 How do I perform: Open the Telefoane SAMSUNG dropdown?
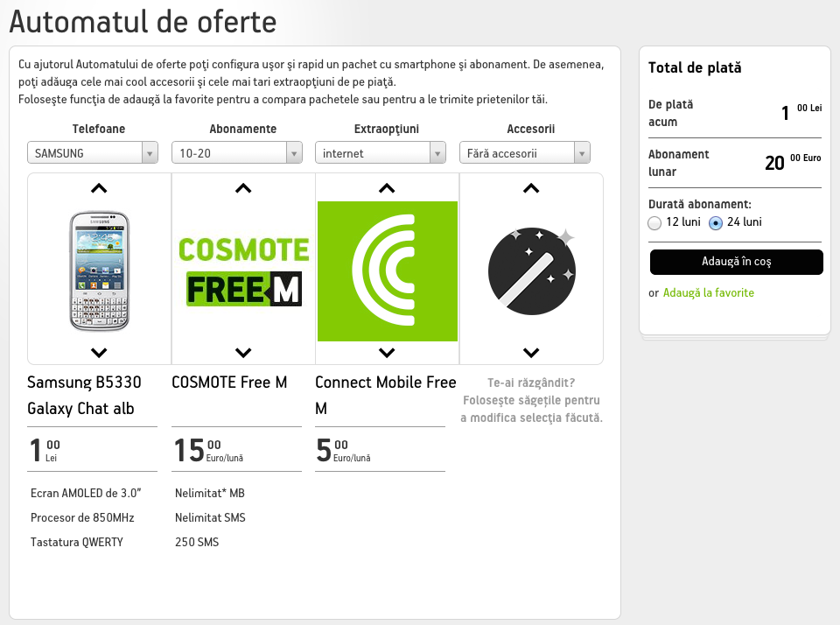click(x=93, y=153)
